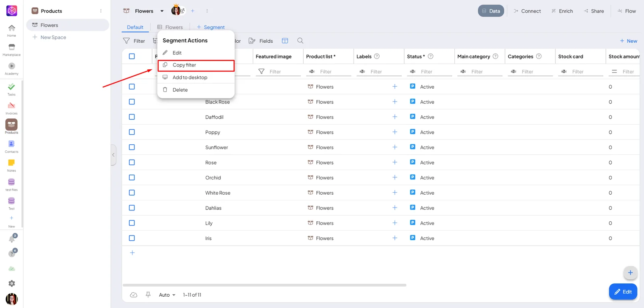This screenshot has height=308, width=644.
Task: Open the settings gear icon
Action: (x=12, y=283)
